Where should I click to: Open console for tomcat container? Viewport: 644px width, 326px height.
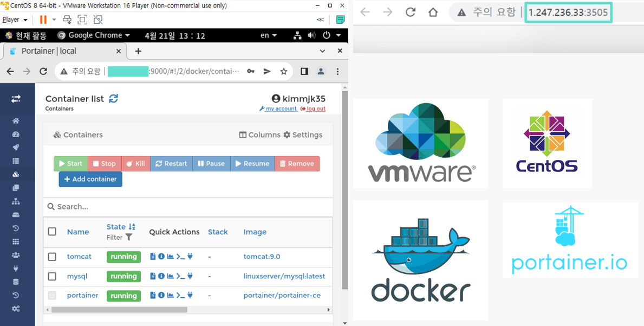180,257
